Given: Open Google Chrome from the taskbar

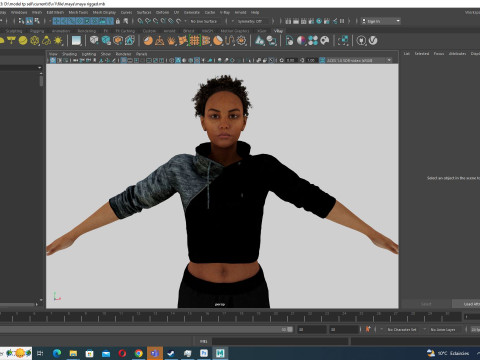Looking at the screenshot, I should click(138, 353).
